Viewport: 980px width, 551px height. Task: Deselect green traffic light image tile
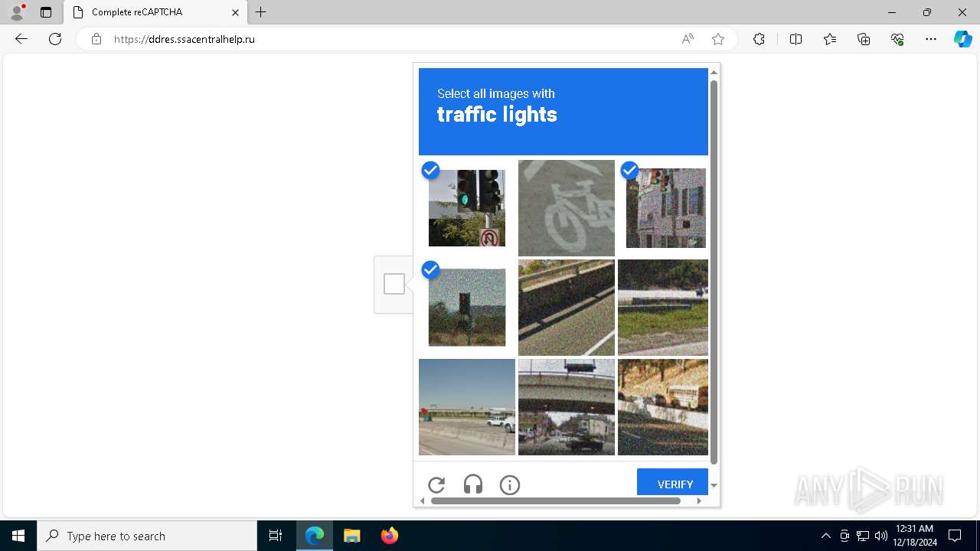point(467,208)
